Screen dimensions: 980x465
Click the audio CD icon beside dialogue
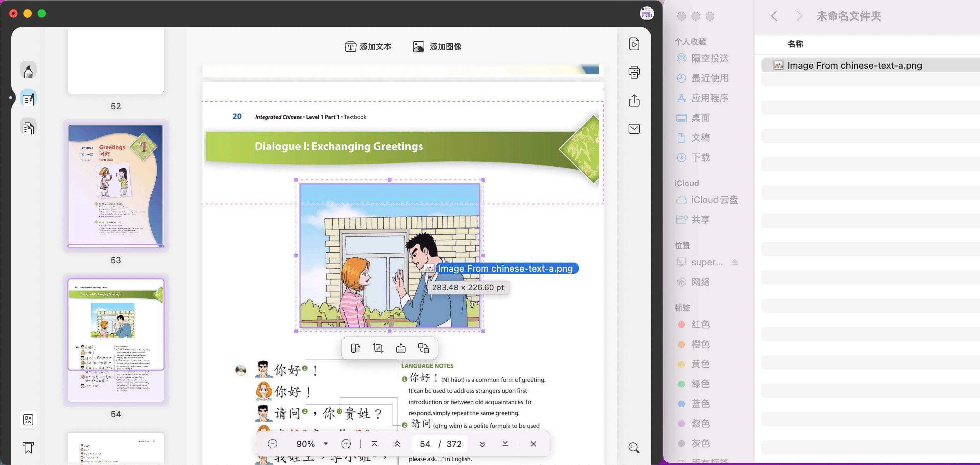pyautogui.click(x=241, y=370)
